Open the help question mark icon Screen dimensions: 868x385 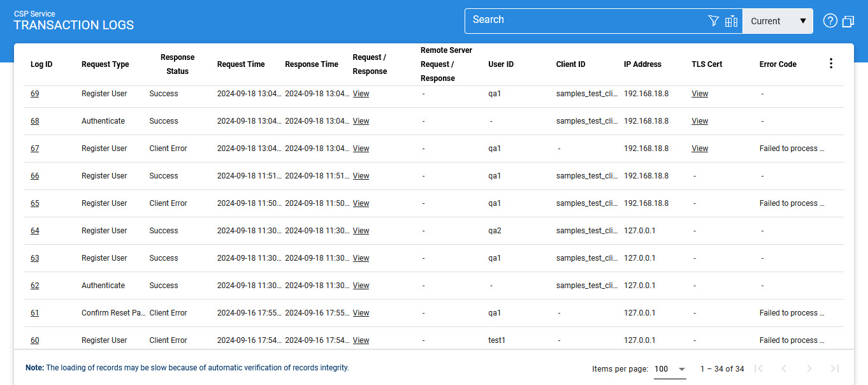click(830, 21)
